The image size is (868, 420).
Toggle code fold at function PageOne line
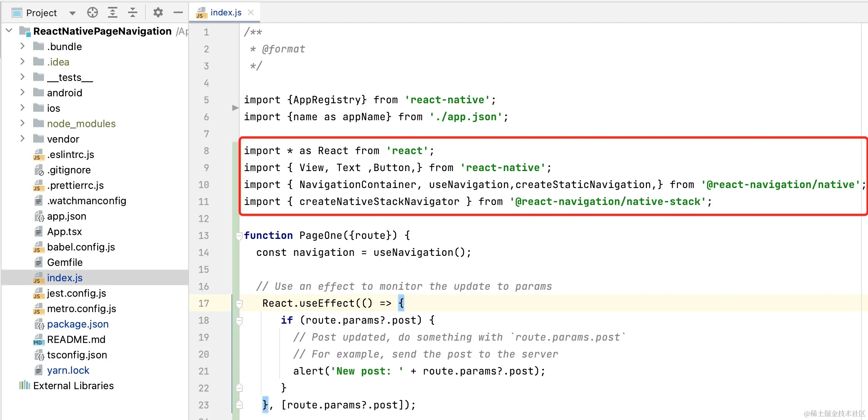point(239,235)
